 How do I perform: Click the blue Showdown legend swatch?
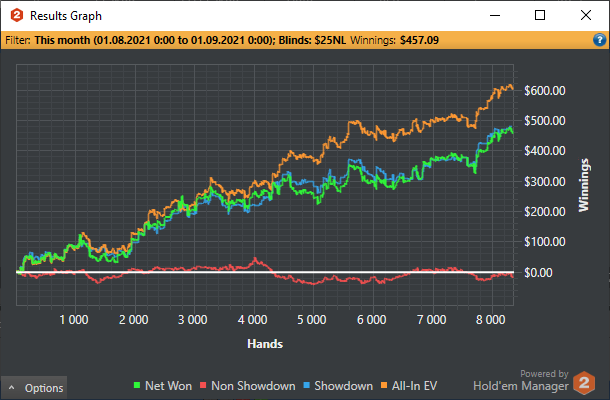pyautogui.click(x=306, y=385)
